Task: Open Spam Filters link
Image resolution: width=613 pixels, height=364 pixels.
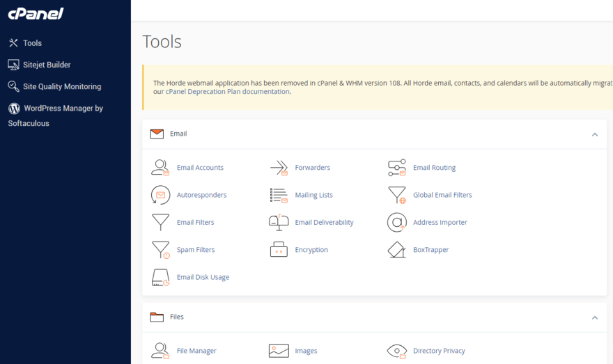Action: 196,250
